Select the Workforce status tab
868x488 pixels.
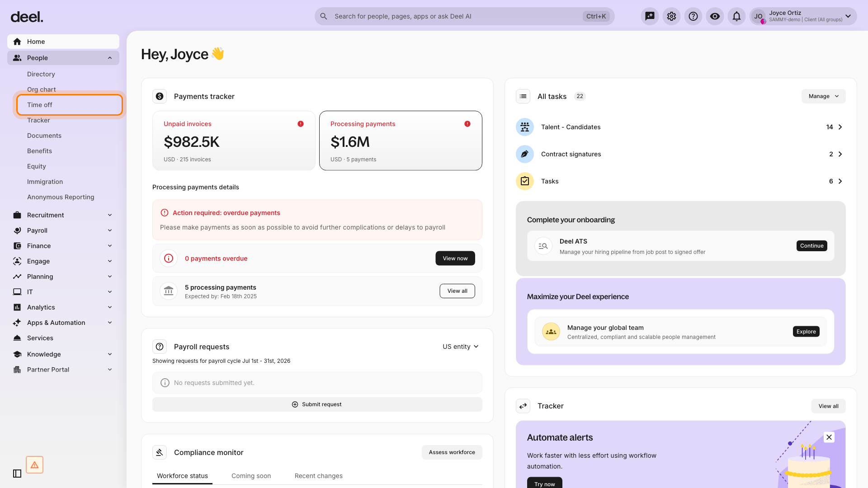(182, 476)
